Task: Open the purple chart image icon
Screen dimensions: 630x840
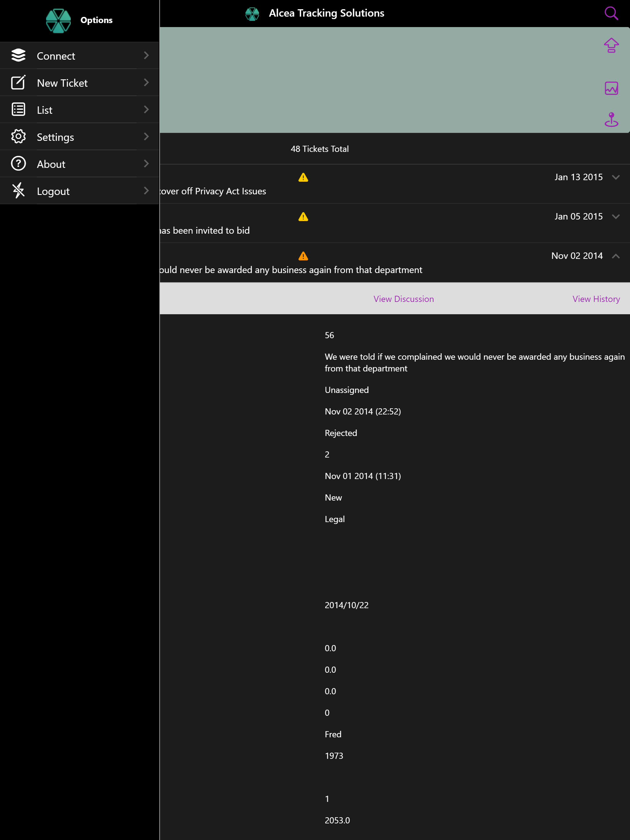Action: (611, 88)
